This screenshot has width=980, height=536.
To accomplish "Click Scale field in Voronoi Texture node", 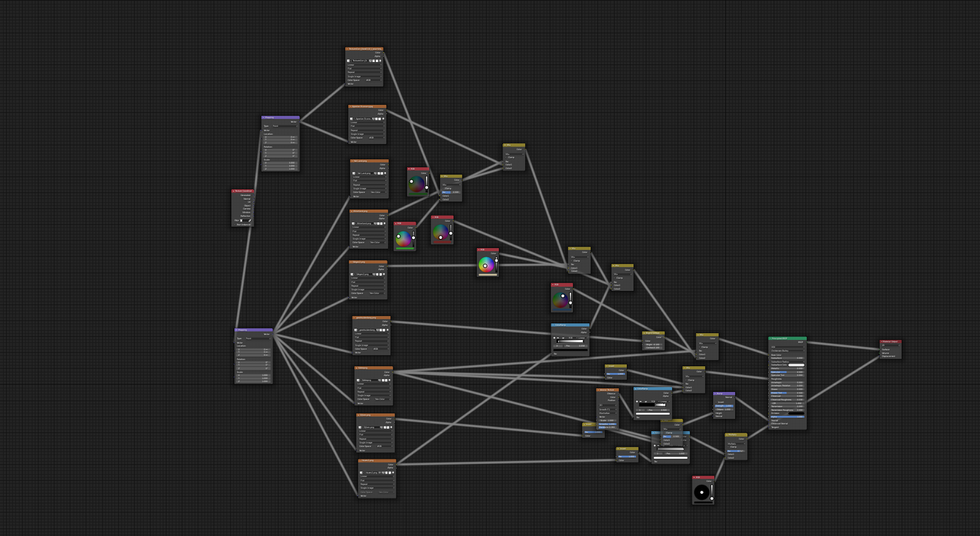I will point(608,420).
